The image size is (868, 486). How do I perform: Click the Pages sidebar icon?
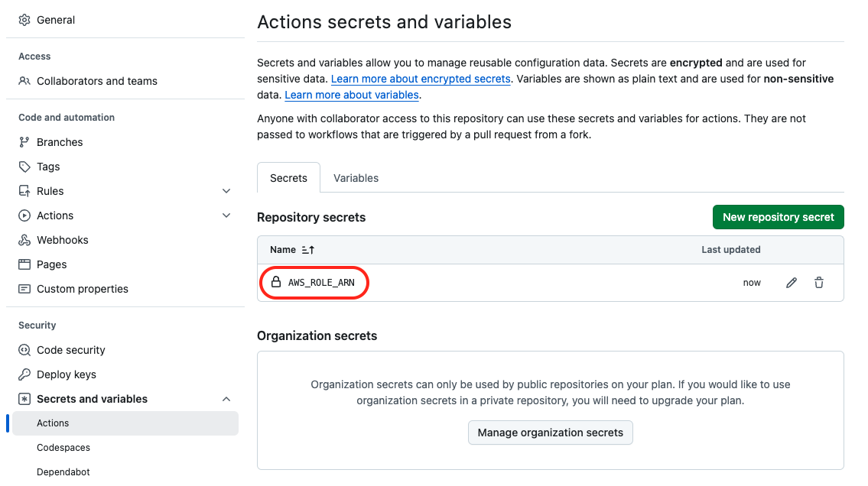click(x=24, y=264)
